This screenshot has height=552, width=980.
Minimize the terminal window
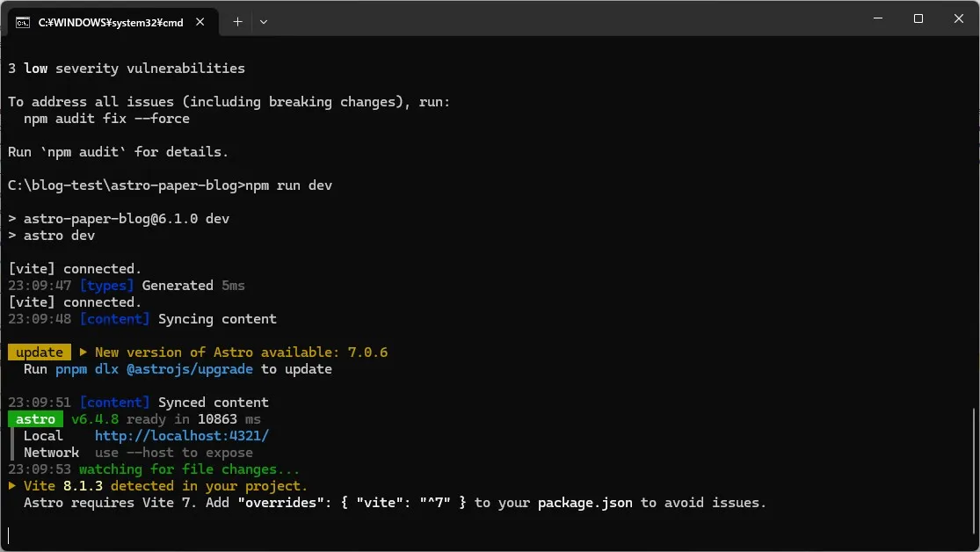(x=878, y=18)
